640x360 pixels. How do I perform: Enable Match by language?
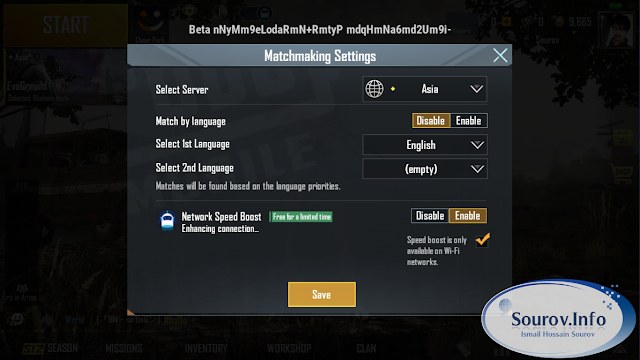pos(468,121)
